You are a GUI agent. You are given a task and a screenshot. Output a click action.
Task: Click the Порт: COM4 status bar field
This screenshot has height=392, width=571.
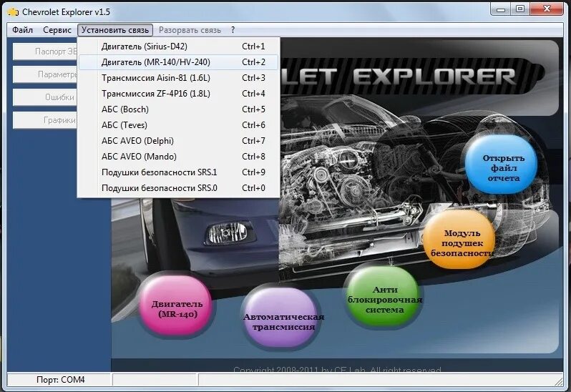pyautogui.click(x=59, y=380)
